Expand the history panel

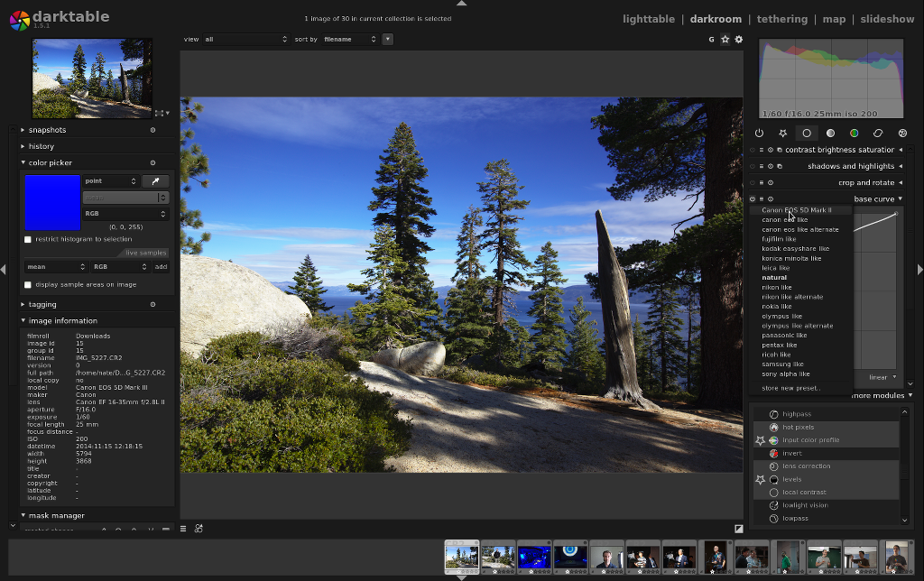pos(42,146)
